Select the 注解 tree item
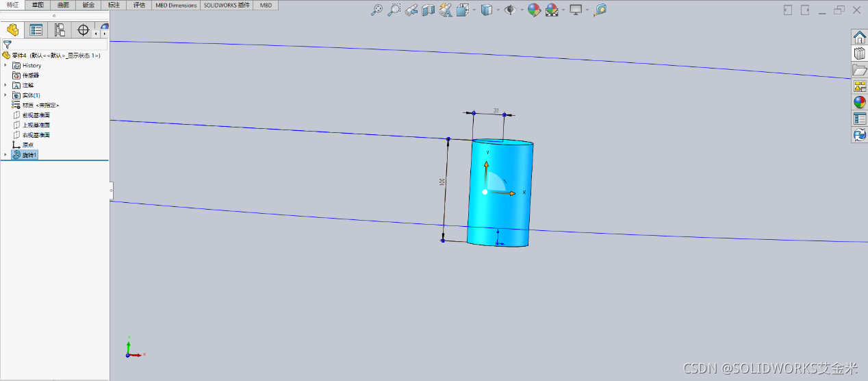The width and height of the screenshot is (868, 381). (x=23, y=85)
